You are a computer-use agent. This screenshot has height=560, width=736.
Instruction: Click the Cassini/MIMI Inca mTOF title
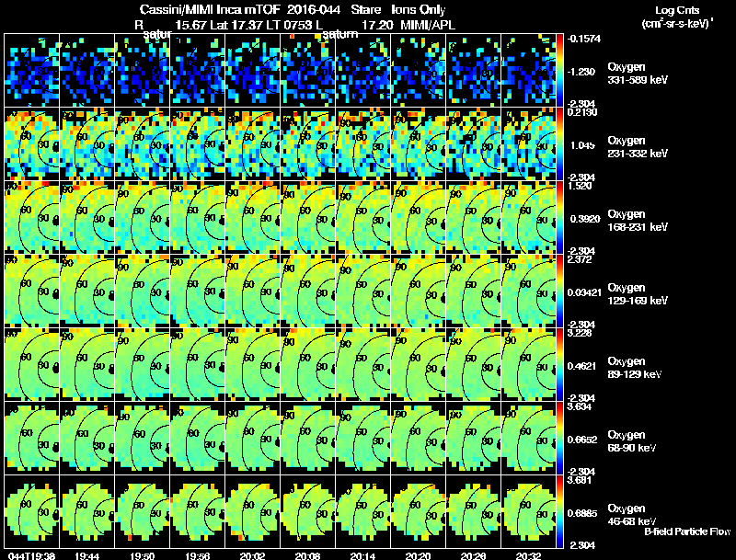point(210,9)
